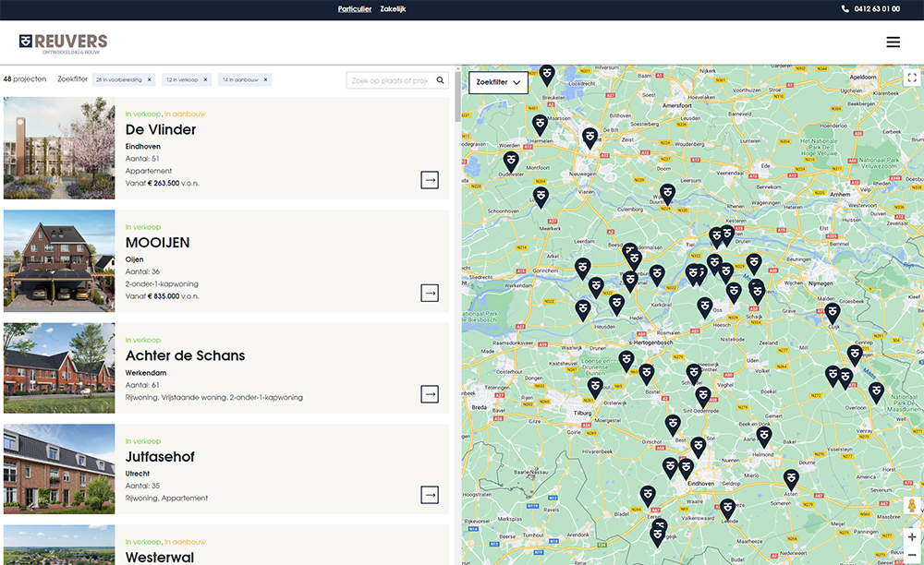Switch to Particulier tab
The image size is (924, 565).
[x=355, y=8]
